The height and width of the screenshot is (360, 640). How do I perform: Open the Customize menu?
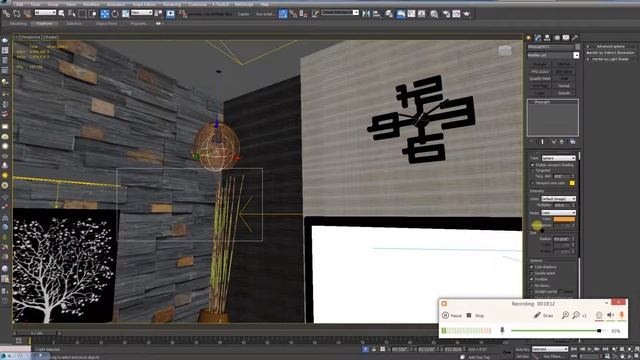197,4
